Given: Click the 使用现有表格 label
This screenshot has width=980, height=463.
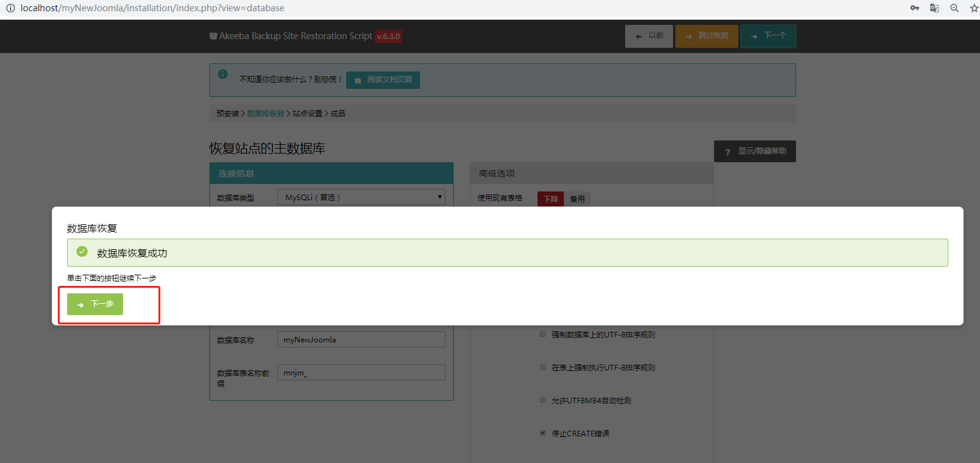Looking at the screenshot, I should (x=500, y=198).
